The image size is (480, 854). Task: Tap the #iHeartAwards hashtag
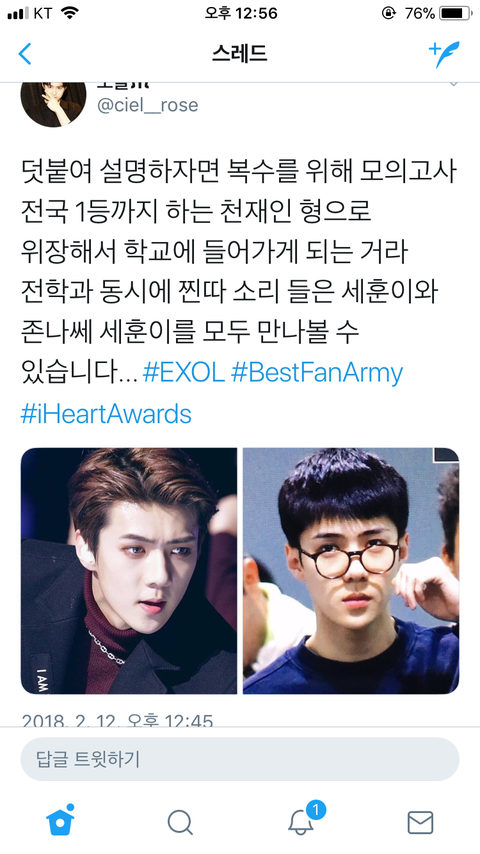click(106, 414)
